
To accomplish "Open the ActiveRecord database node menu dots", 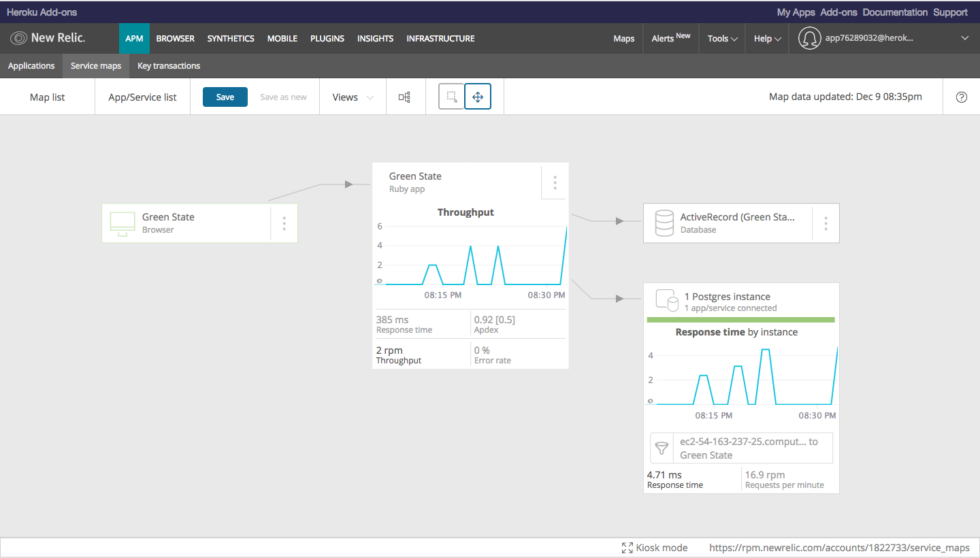I will tap(826, 223).
